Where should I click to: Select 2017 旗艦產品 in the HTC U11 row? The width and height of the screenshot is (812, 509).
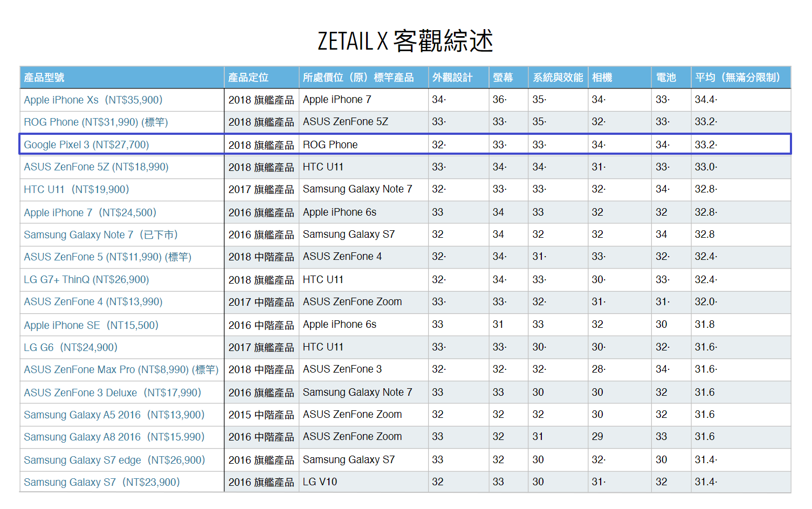[261, 190]
